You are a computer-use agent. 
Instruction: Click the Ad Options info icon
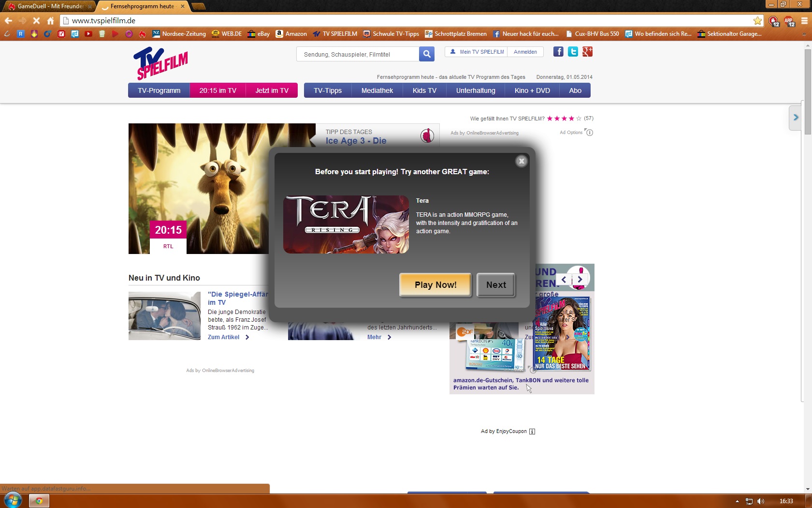coord(589,132)
